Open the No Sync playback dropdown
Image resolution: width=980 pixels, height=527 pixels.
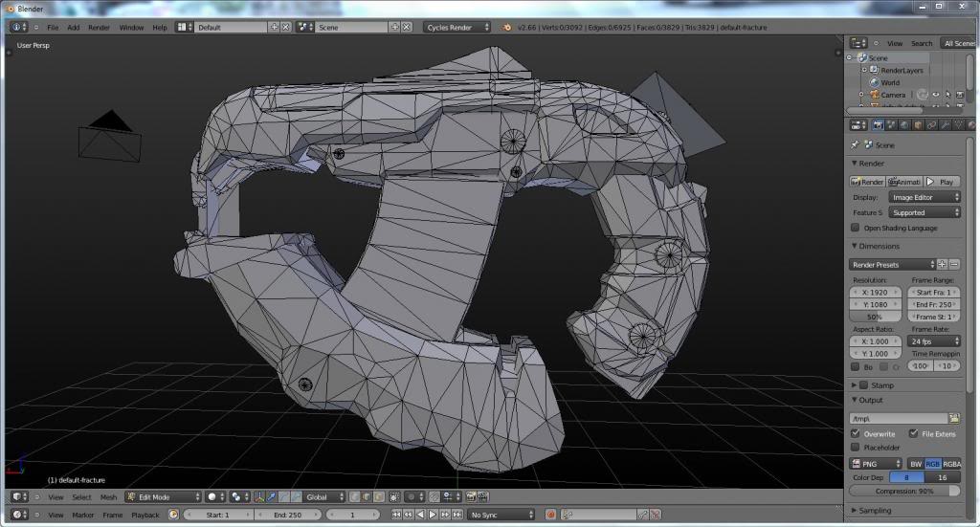501,515
